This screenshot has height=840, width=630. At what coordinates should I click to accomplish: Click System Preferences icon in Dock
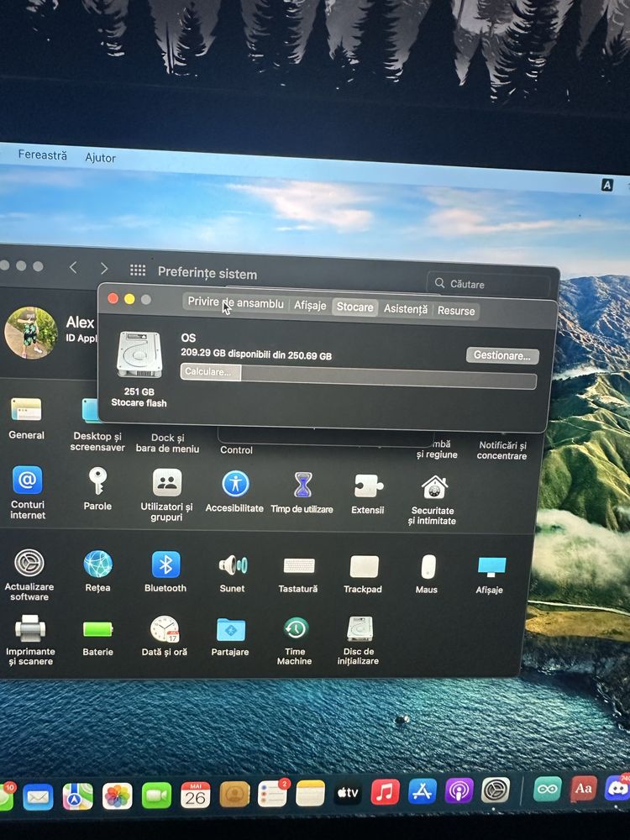pyautogui.click(x=496, y=790)
